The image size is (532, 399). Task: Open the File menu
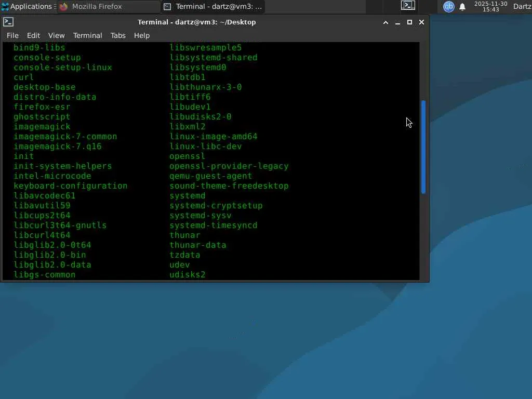pos(12,35)
